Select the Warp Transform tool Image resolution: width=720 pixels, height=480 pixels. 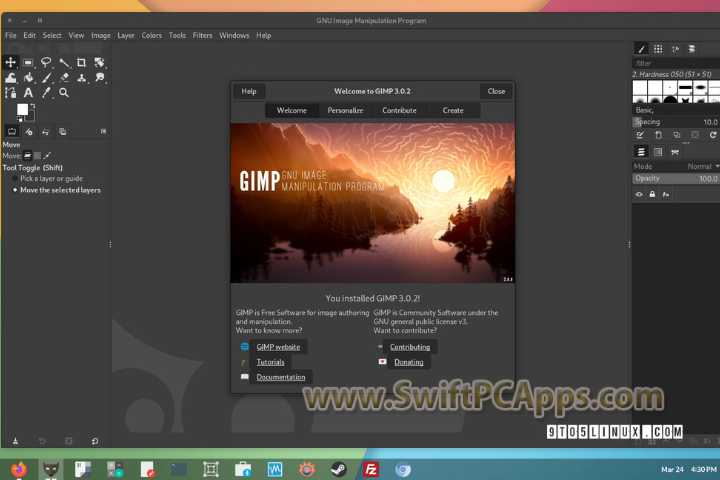(x=11, y=78)
